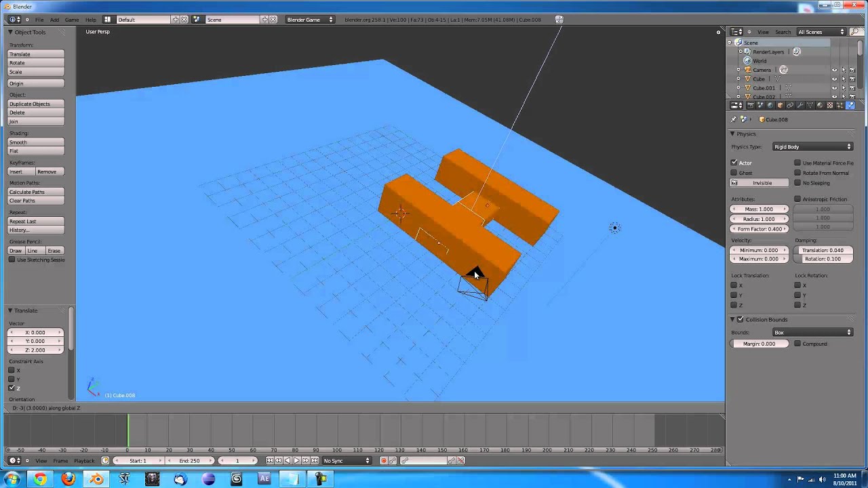This screenshot has height=488, width=868.
Task: Click the outliner search magnifier icon
Action: 854,32
